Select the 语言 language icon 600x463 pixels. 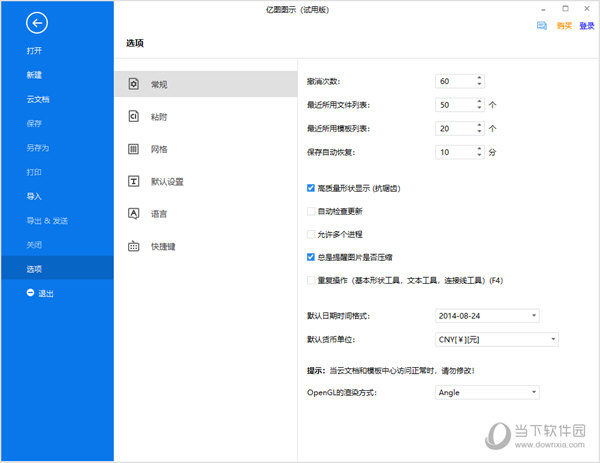click(134, 214)
